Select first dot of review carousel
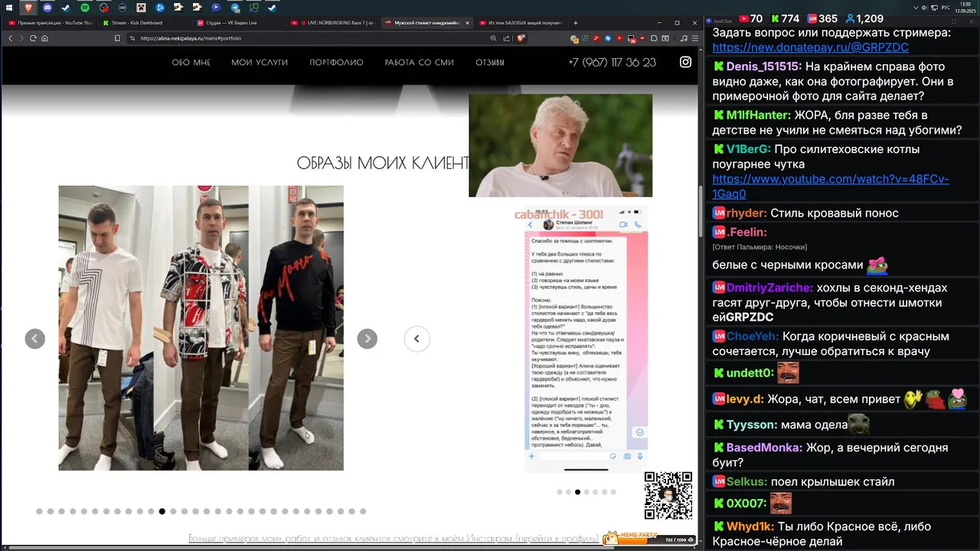Viewport: 980px width, 551px height. [x=560, y=492]
